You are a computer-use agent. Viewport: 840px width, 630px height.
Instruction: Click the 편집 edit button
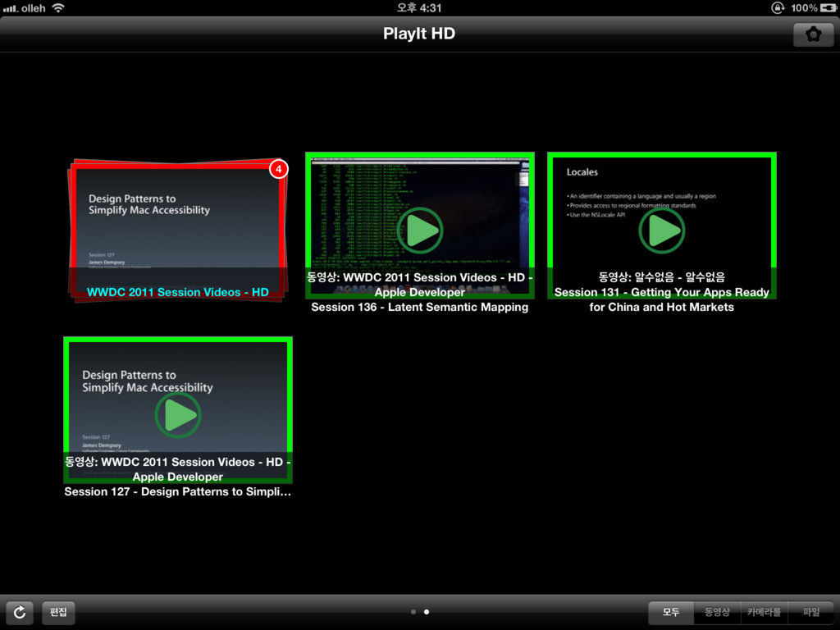[x=58, y=612]
